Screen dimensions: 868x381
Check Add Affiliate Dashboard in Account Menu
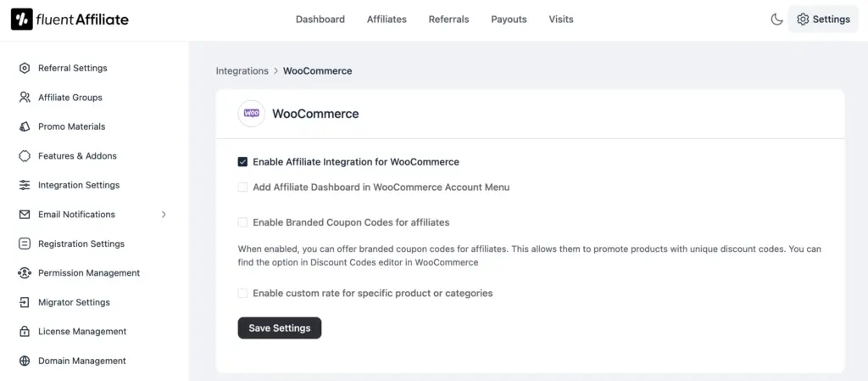pos(242,188)
